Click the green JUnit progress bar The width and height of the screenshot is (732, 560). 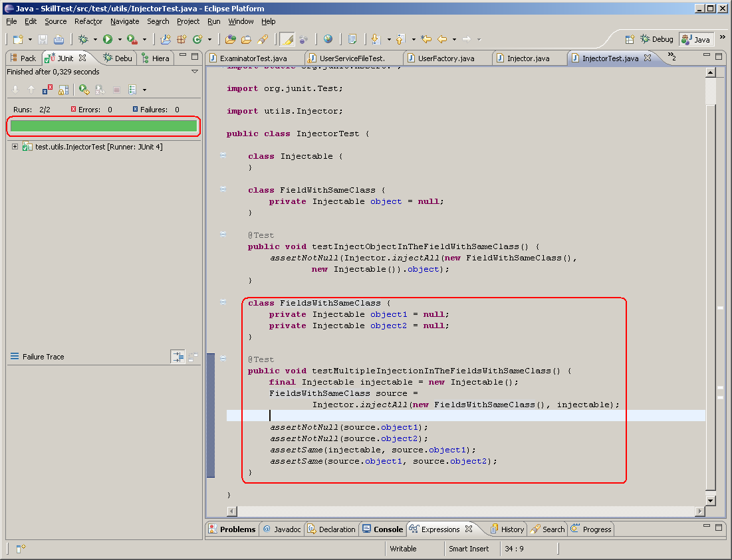pyautogui.click(x=103, y=126)
